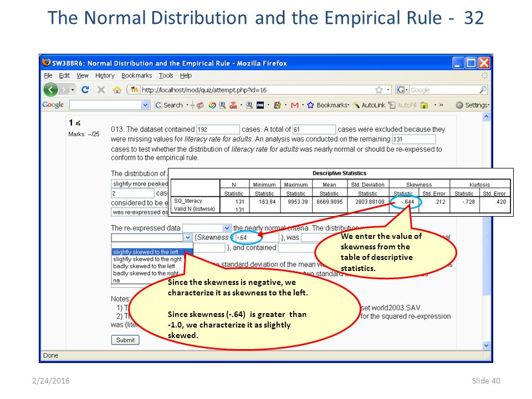The width and height of the screenshot is (532, 399).
Task: Expand the Google toolbar search box dropdown
Action: (145, 105)
